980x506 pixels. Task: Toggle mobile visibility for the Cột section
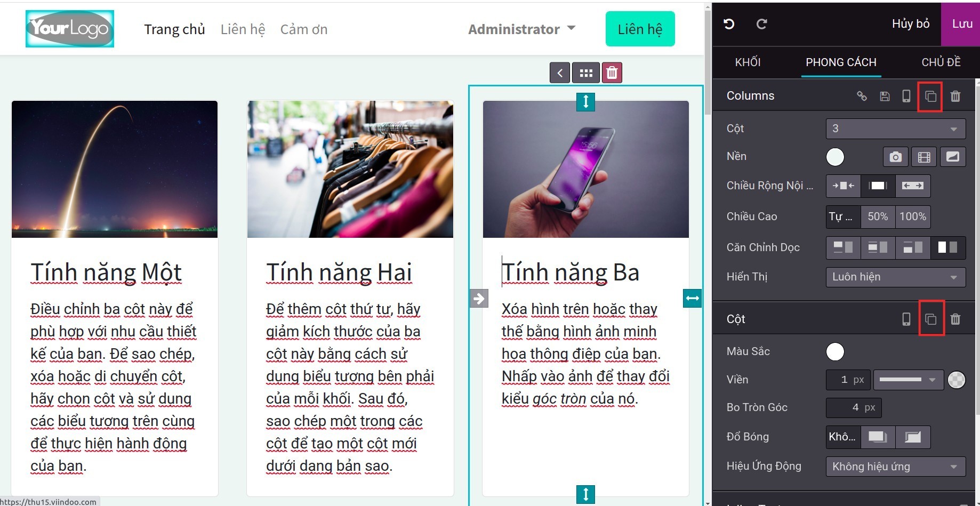(906, 319)
